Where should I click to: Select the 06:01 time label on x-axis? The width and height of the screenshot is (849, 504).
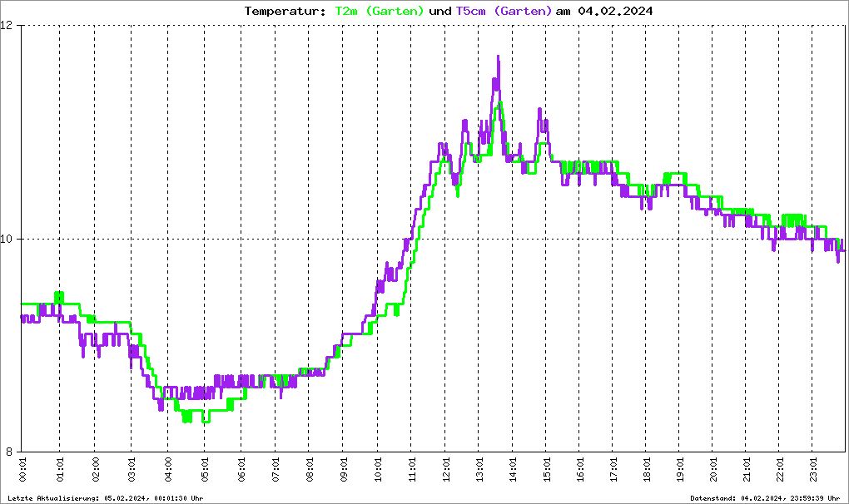click(x=241, y=472)
